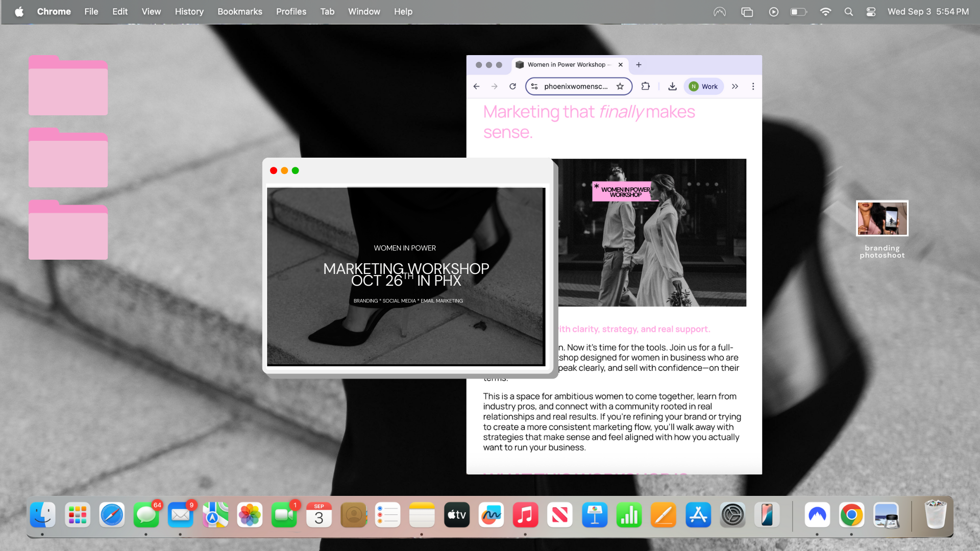
Task: Open the Chrome three-dot menu
Action: coord(753,86)
